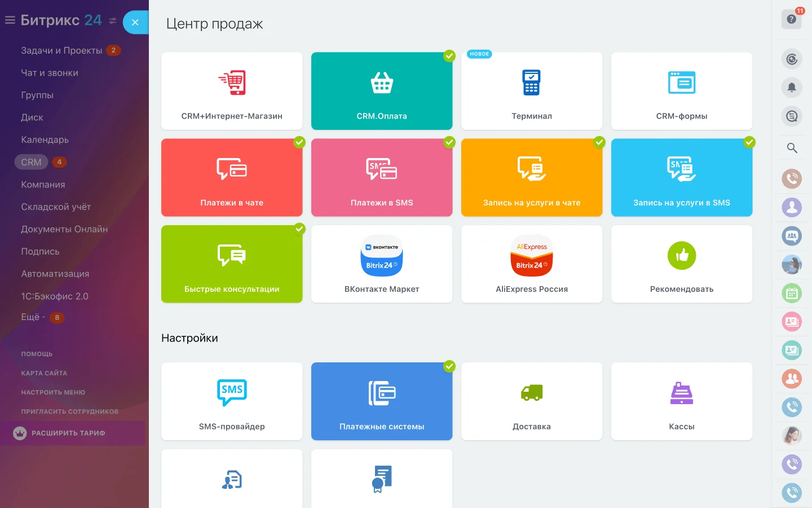Viewport: 812px width, 508px height.
Task: Open CRM-формы tile
Action: [x=681, y=91]
